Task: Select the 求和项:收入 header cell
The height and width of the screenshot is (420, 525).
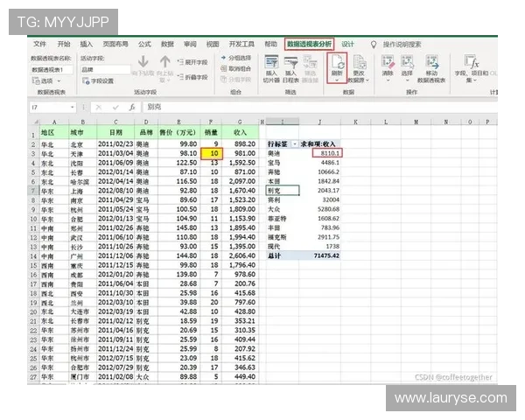Action: [x=320, y=144]
